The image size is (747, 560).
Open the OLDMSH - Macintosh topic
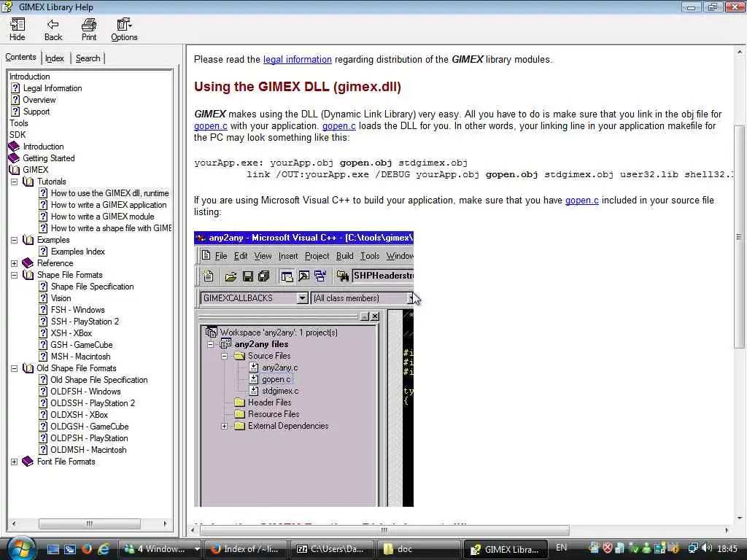[x=88, y=450]
